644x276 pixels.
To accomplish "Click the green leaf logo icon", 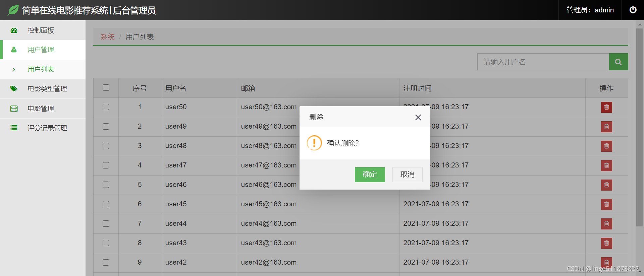I will tap(13, 10).
